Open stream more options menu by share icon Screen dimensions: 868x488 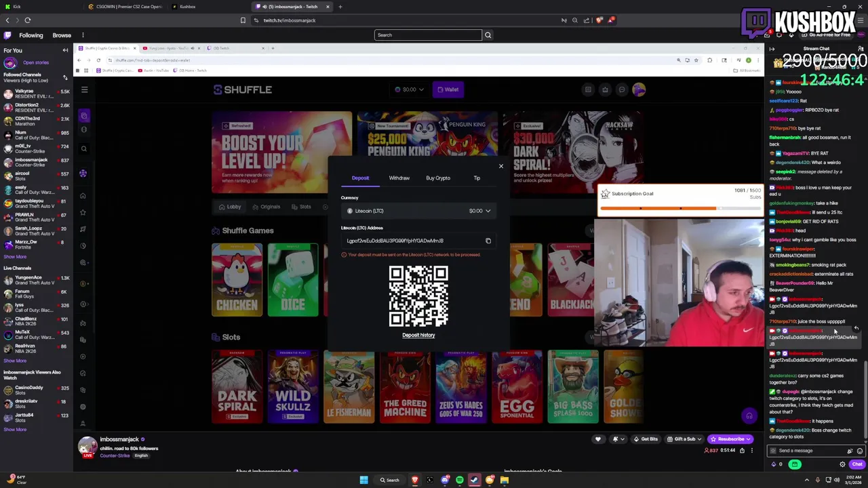click(751, 451)
